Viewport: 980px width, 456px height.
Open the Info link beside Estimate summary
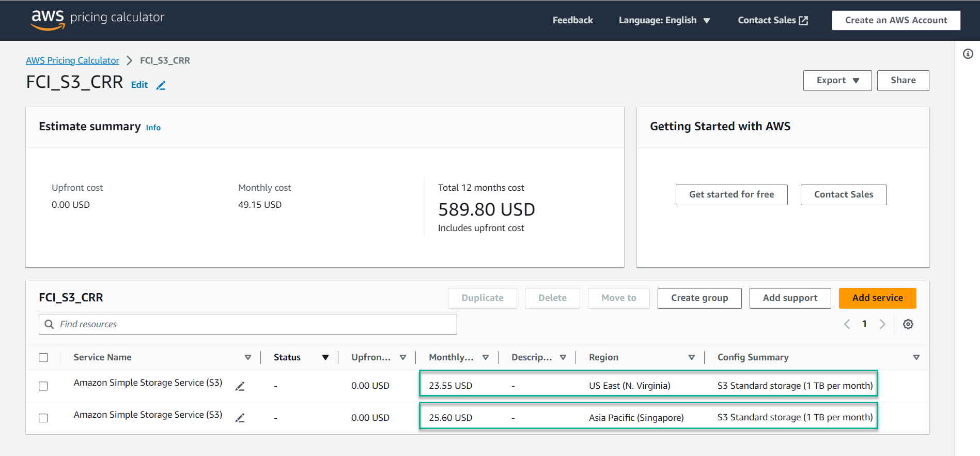point(153,128)
